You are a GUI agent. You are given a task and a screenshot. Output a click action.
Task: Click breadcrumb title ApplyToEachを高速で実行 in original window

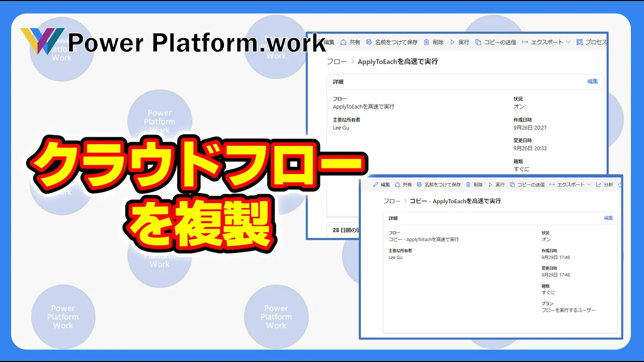click(x=397, y=61)
